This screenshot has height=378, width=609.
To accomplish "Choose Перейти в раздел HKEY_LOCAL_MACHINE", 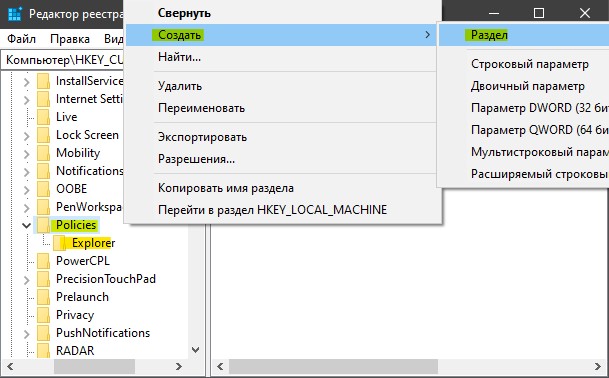I will (282, 210).
